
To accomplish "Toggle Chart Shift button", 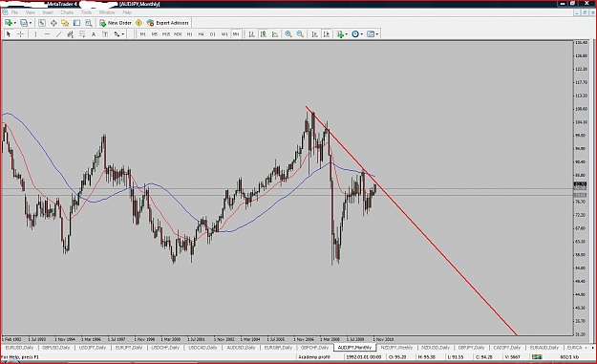I will pyautogui.click(x=327, y=34).
